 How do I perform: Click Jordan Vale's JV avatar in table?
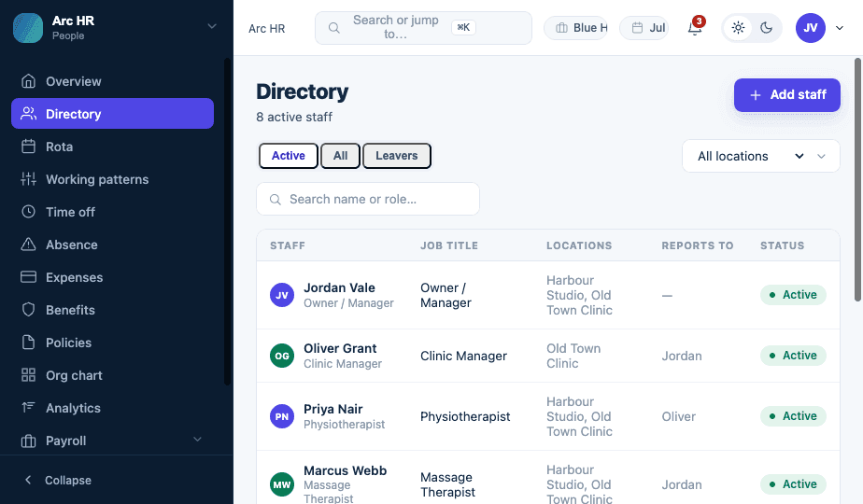(282, 295)
